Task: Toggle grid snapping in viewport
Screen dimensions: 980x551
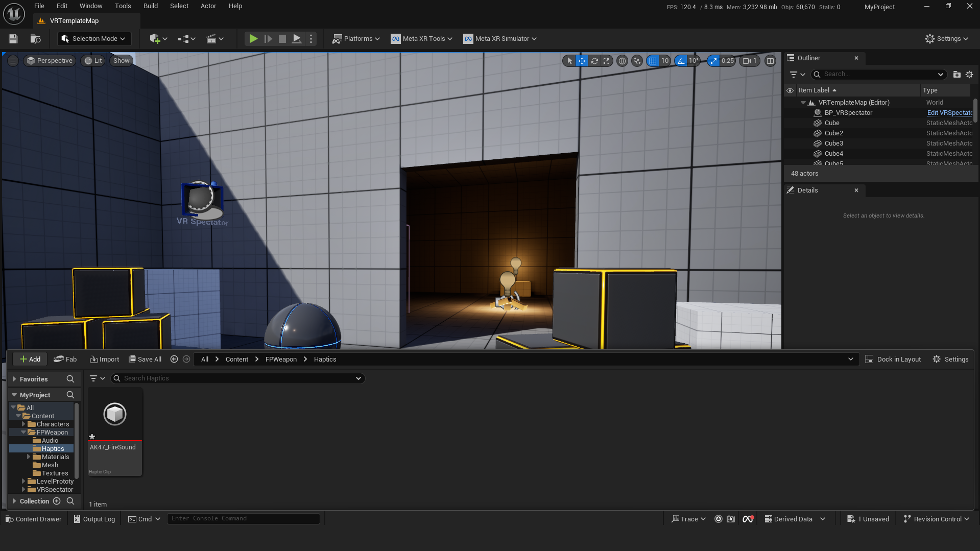Action: pos(653,61)
